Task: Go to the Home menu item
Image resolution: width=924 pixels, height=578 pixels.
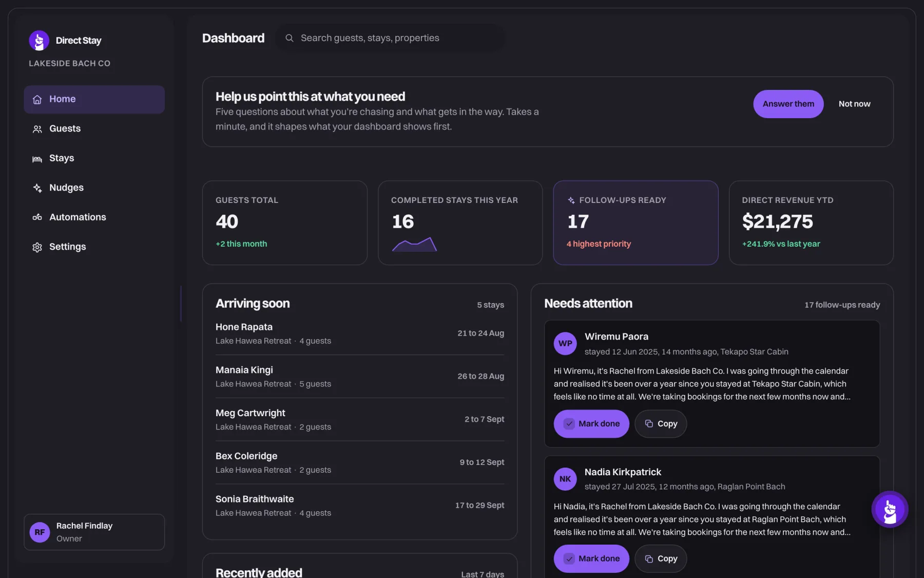Action: click(94, 99)
